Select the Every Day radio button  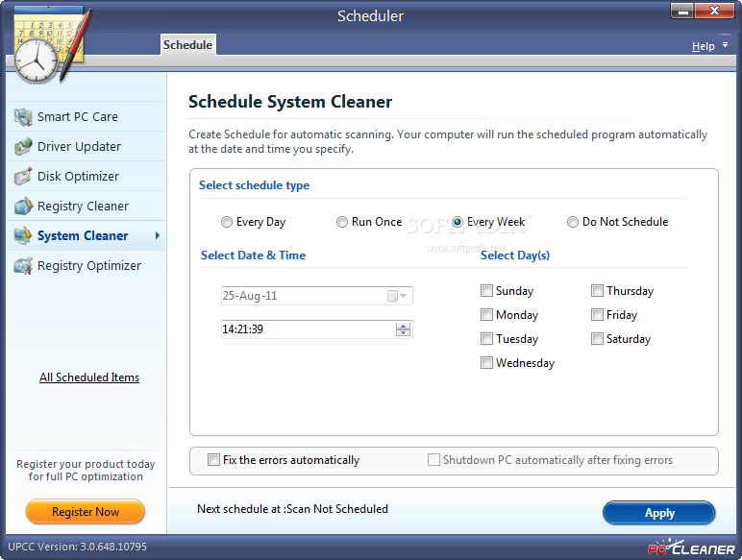(x=227, y=222)
